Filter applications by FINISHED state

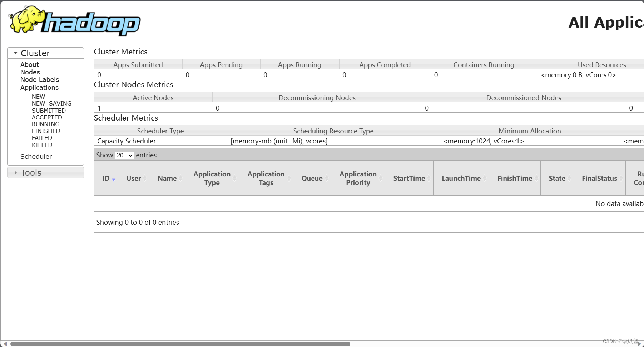pos(46,131)
